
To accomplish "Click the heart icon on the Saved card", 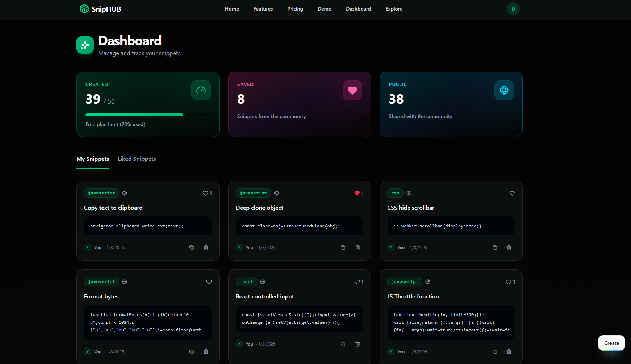I will tap(352, 90).
